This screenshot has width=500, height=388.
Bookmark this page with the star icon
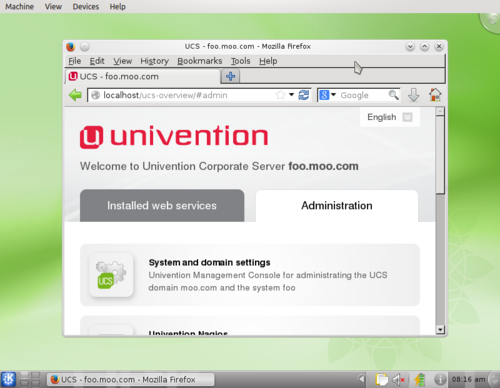pos(280,95)
